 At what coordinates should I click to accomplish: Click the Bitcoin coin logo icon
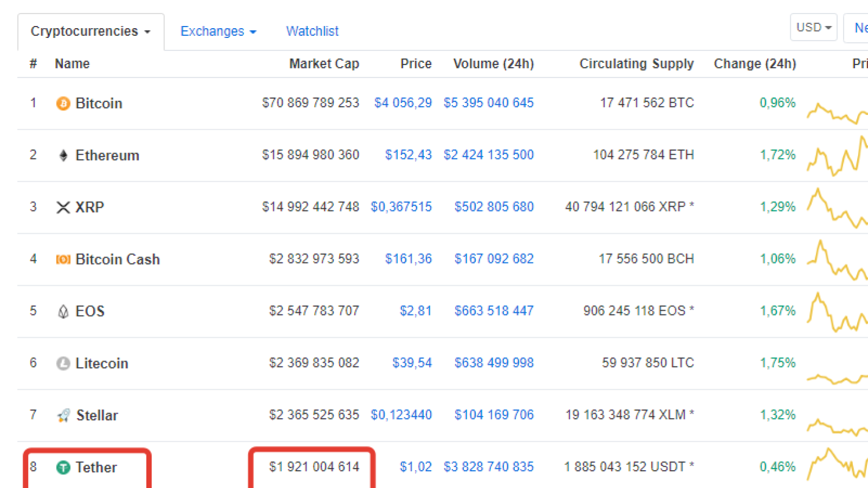(x=63, y=103)
